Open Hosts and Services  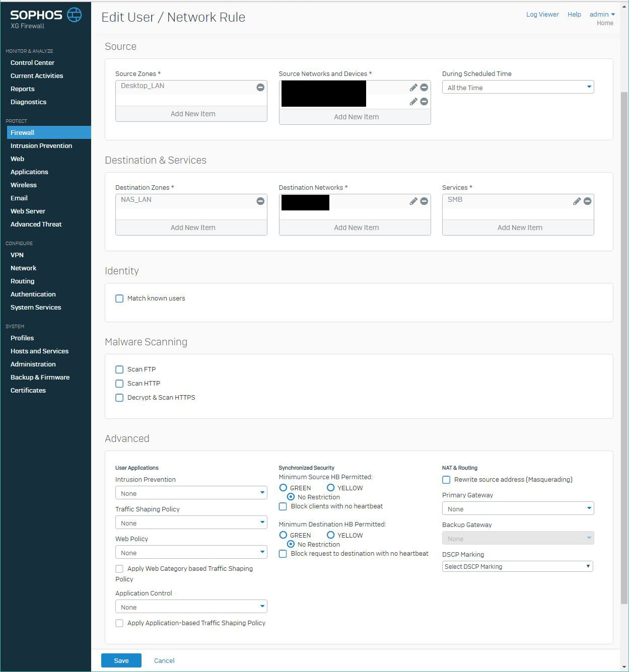(x=39, y=351)
